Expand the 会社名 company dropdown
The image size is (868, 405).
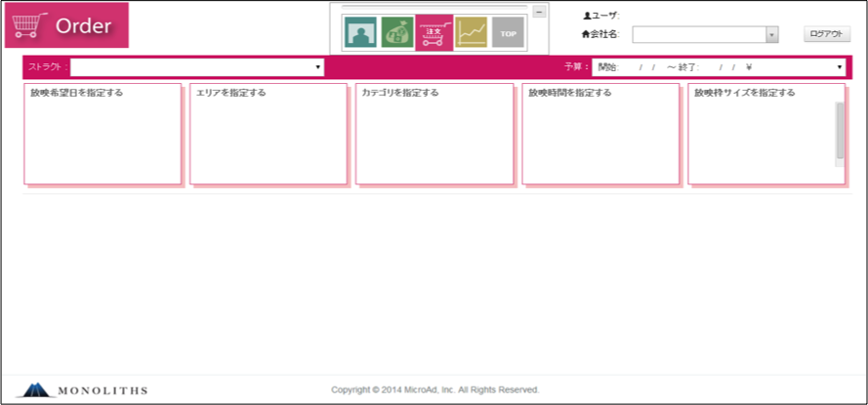click(x=771, y=34)
